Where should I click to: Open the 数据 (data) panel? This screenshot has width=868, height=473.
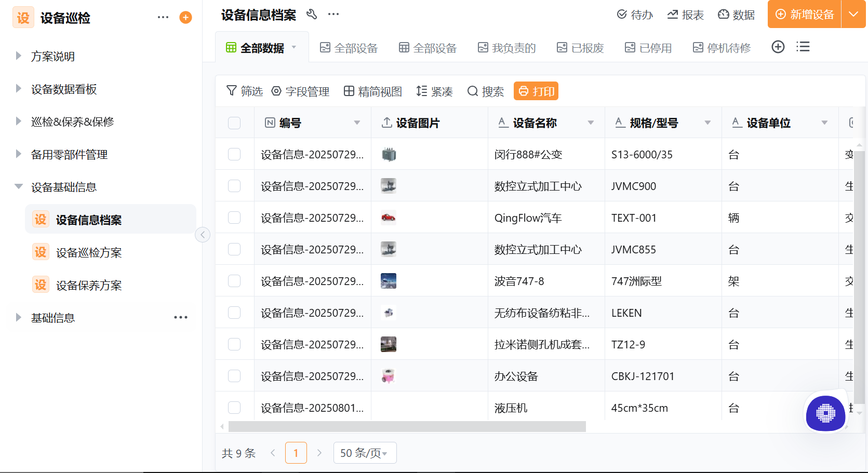point(736,15)
